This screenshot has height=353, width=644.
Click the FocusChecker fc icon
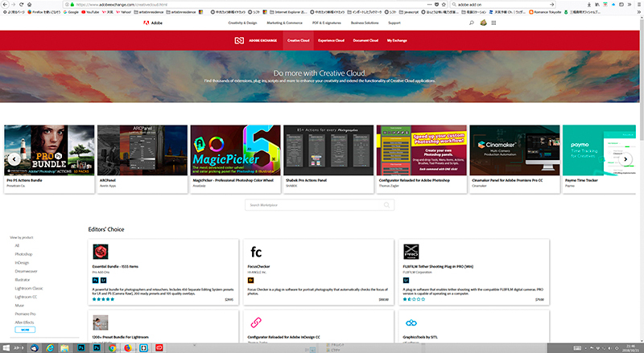coord(256,252)
